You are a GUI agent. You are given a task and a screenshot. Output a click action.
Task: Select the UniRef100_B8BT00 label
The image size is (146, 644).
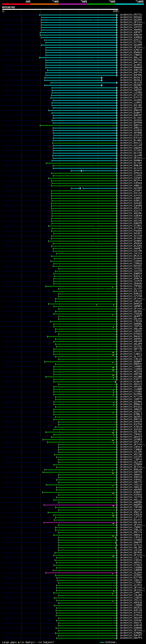click(x=131, y=125)
